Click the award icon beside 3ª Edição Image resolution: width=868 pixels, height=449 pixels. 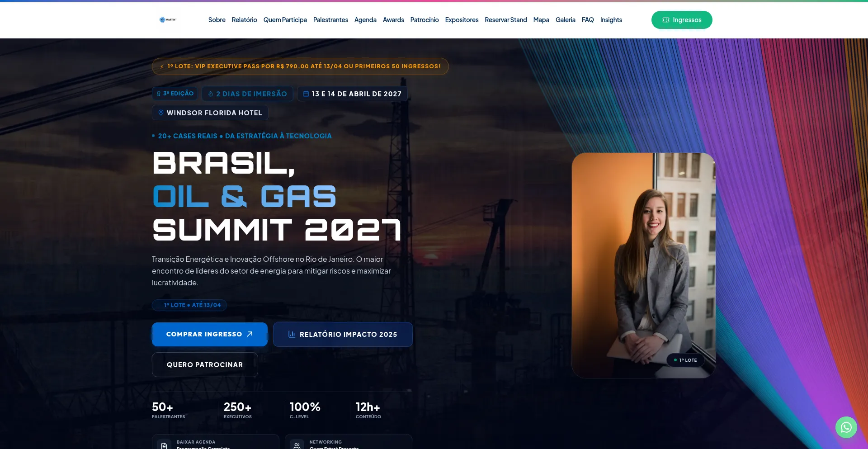(159, 94)
